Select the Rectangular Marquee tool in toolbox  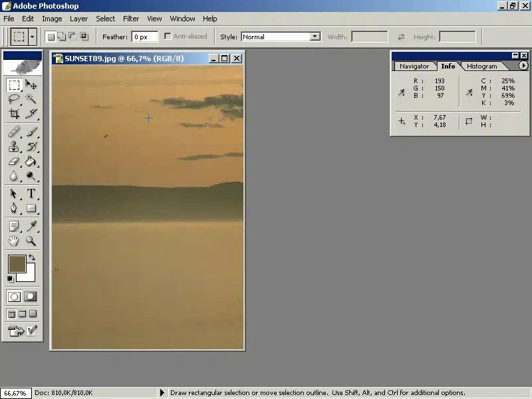coord(14,85)
